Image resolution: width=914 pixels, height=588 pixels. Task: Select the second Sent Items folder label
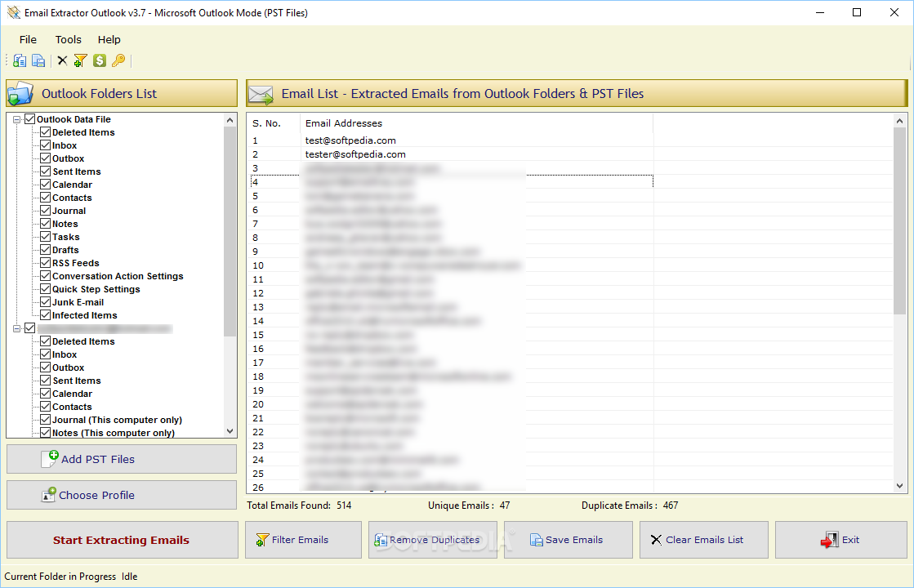tap(76, 381)
